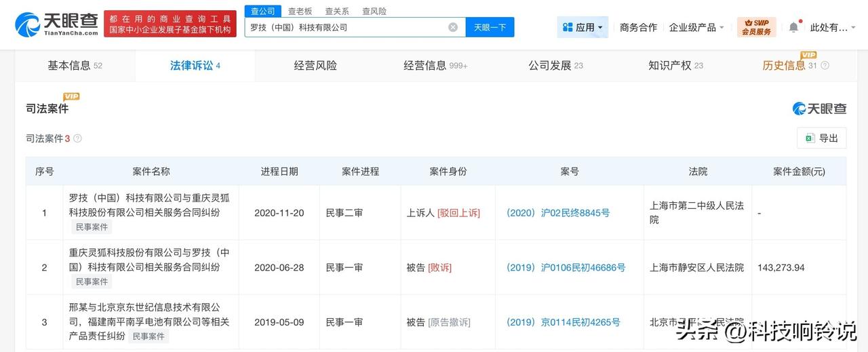Show help icon next to 司法案件 3
Screen dimensions: 868x352
tap(77, 138)
